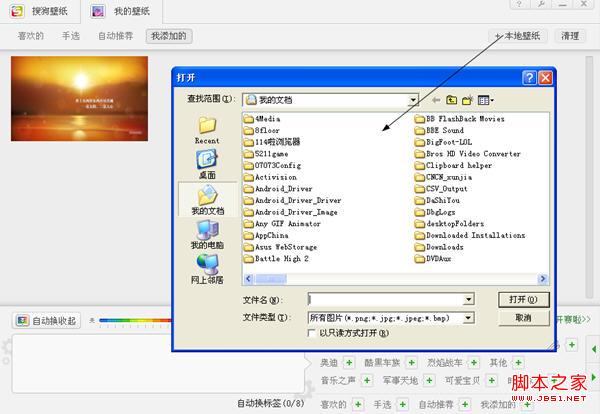Add the 奥迪 tag plus button
The width and height of the screenshot is (600, 414).
pyautogui.click(x=349, y=362)
